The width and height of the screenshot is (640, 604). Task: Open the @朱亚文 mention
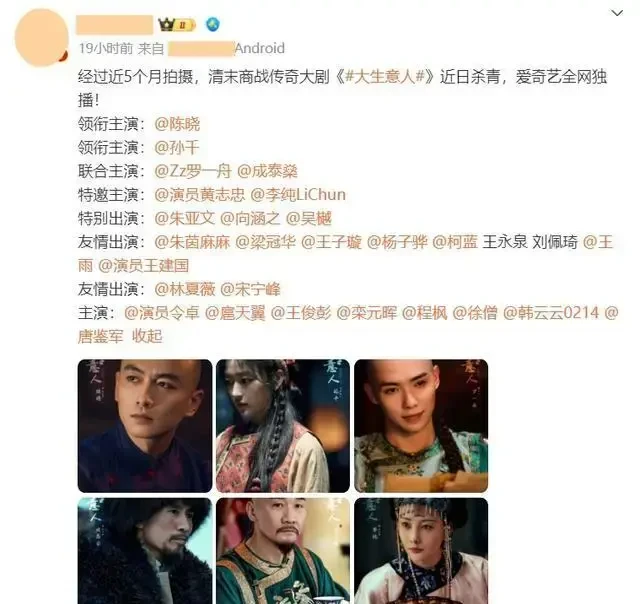click(184, 219)
